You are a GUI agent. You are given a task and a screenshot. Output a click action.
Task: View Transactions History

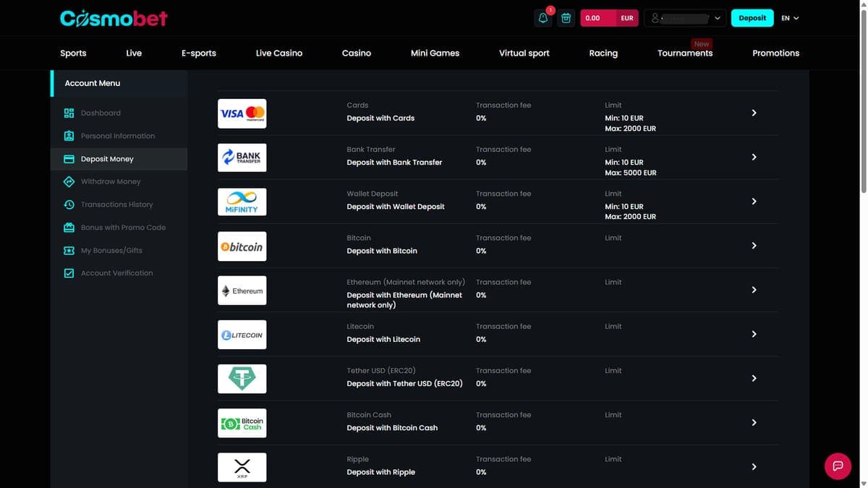pos(117,205)
